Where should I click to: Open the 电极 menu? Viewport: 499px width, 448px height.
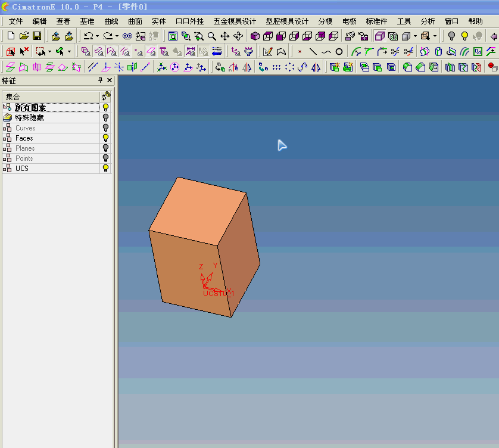[x=349, y=21]
